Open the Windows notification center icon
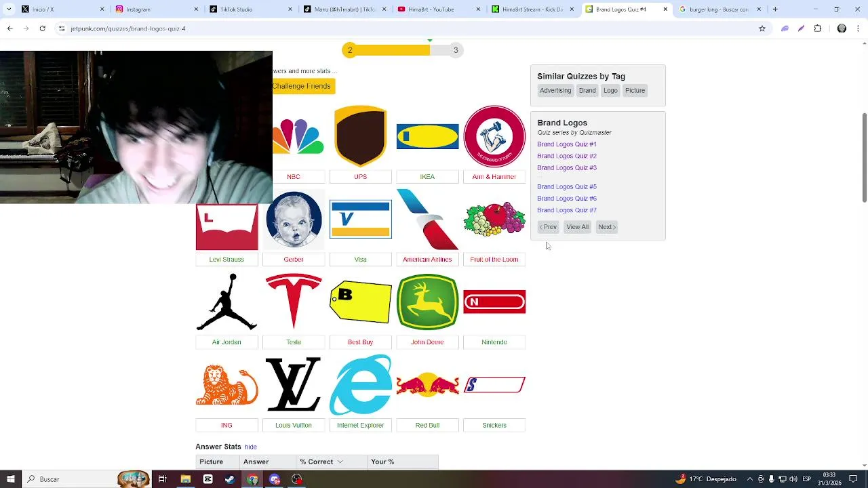 pos(853,479)
